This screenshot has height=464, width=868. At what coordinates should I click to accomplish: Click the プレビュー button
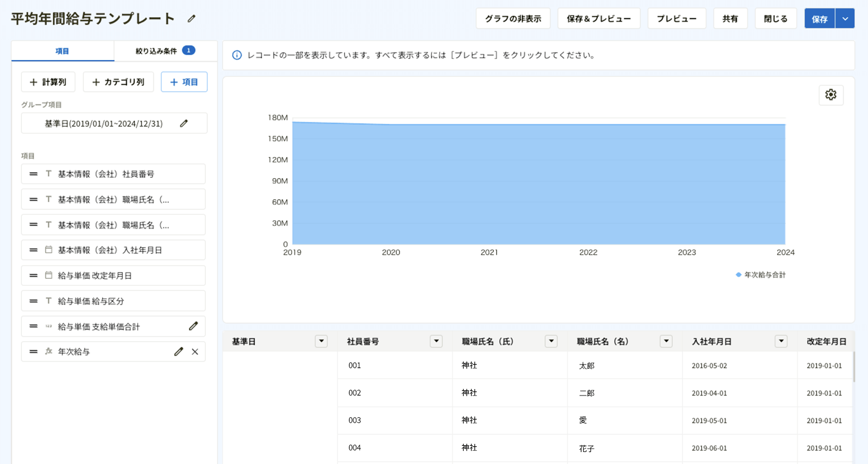tap(677, 19)
